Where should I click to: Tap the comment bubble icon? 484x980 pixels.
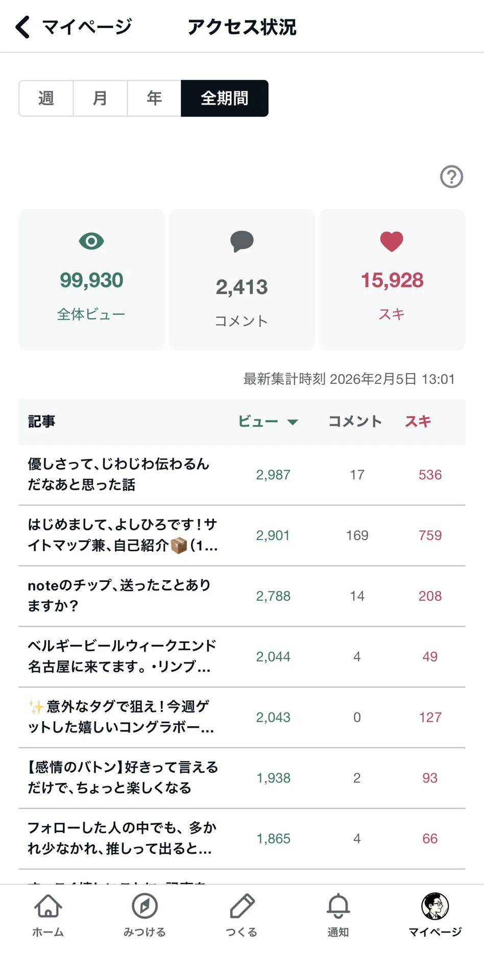[241, 241]
